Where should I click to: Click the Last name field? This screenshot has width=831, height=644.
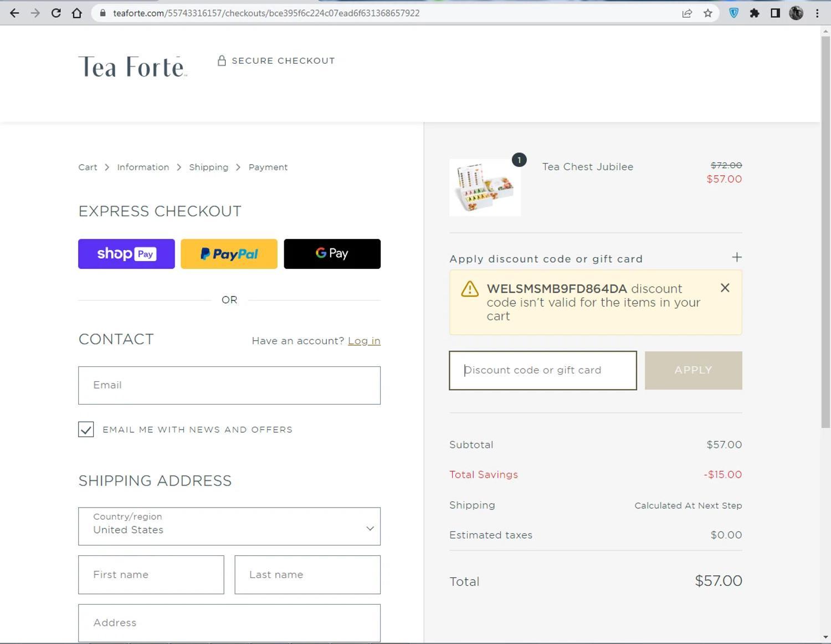tap(307, 575)
